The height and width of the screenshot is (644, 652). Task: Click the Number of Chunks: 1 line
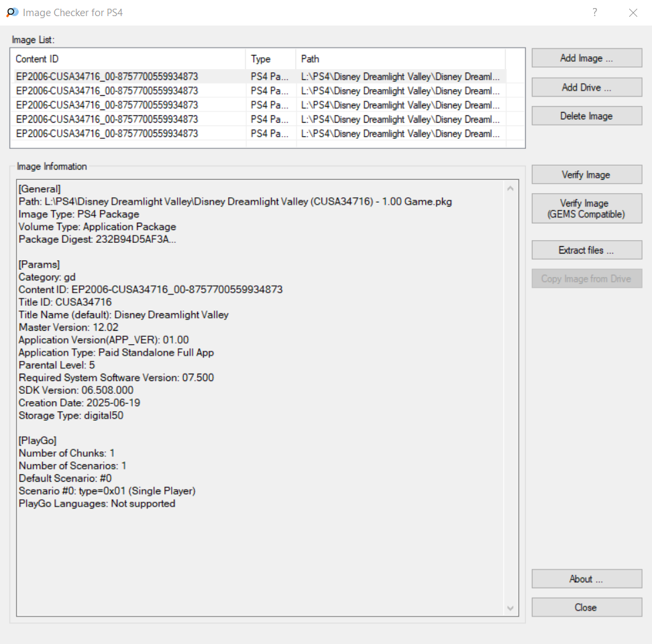coord(67,453)
